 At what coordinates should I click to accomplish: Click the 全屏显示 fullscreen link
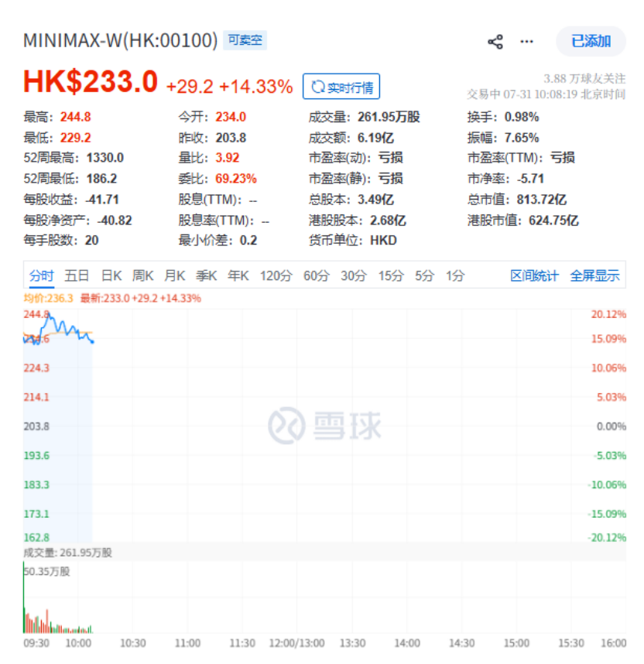[x=595, y=276]
